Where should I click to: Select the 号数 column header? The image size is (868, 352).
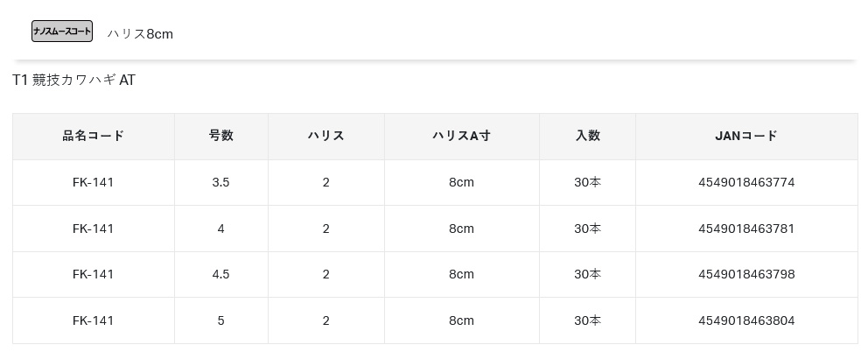click(x=220, y=136)
